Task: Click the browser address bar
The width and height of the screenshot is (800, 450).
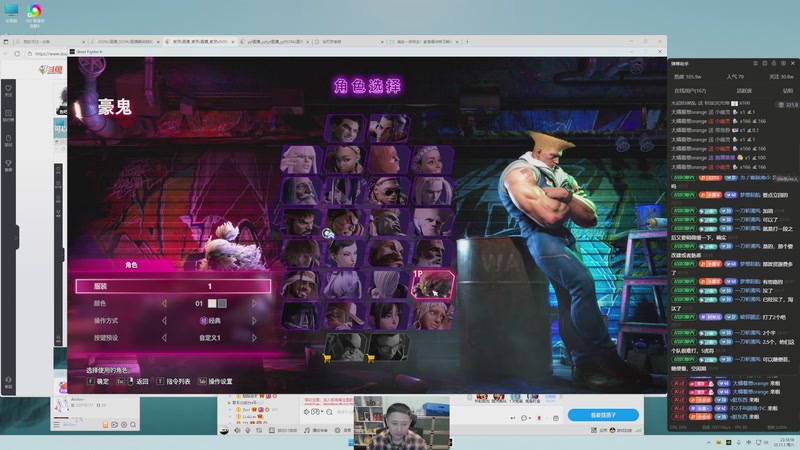Action: 48,54
